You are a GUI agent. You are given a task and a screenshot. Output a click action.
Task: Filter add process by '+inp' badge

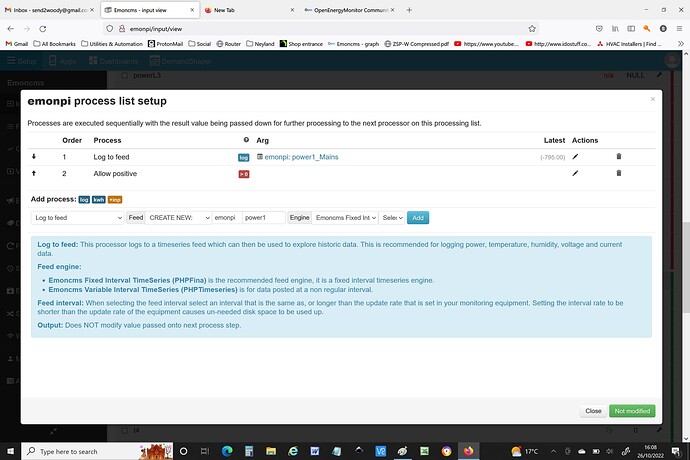[115, 200]
